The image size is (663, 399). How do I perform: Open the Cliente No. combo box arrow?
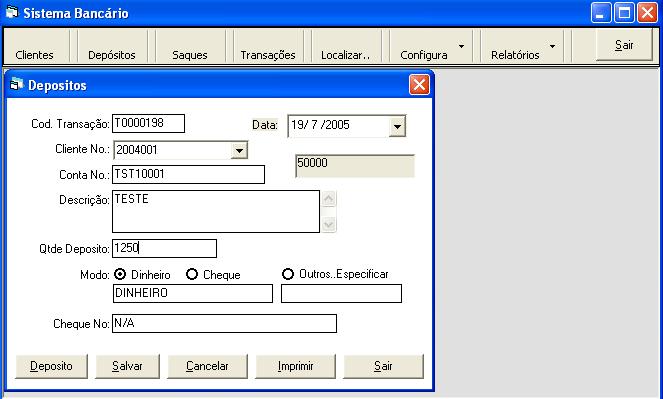click(x=239, y=150)
